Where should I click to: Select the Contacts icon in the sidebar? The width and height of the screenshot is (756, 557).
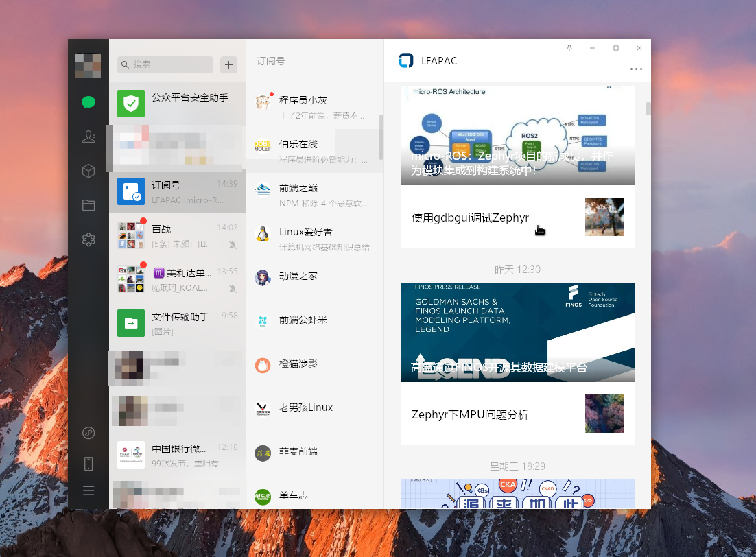tap(88, 137)
